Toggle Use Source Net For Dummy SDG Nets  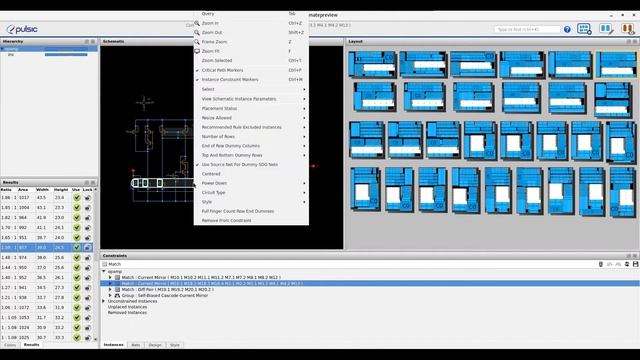251,164
